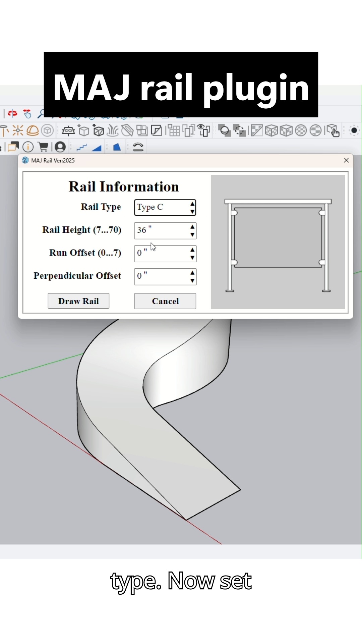This screenshot has height=644, width=362.
Task: Open the info circle icon
Action: 28,147
